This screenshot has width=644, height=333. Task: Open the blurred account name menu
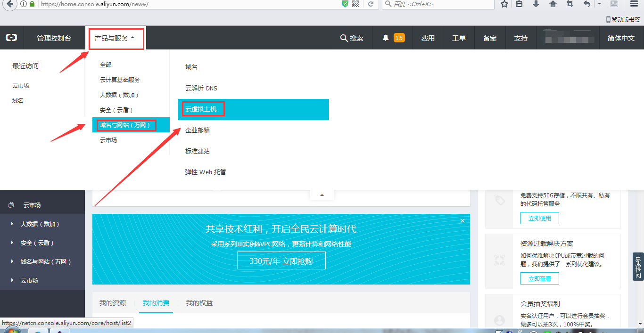[x=568, y=38]
